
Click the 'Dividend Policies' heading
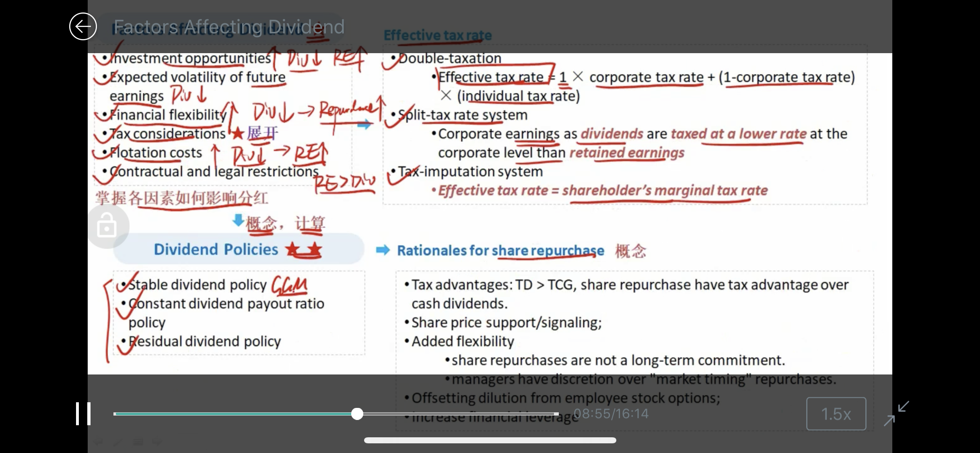pos(216,249)
